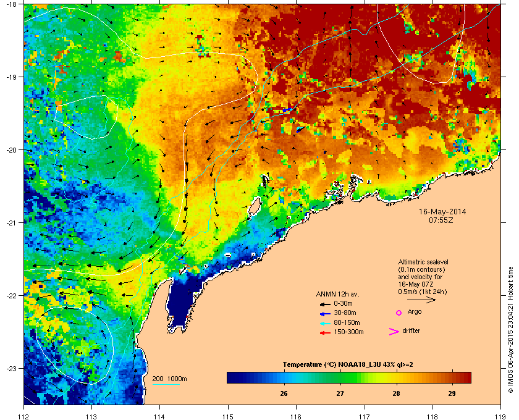Click the blue 30-80m arrow legend icon
Image resolution: width=519 pixels, height=420 pixels.
[326, 313]
